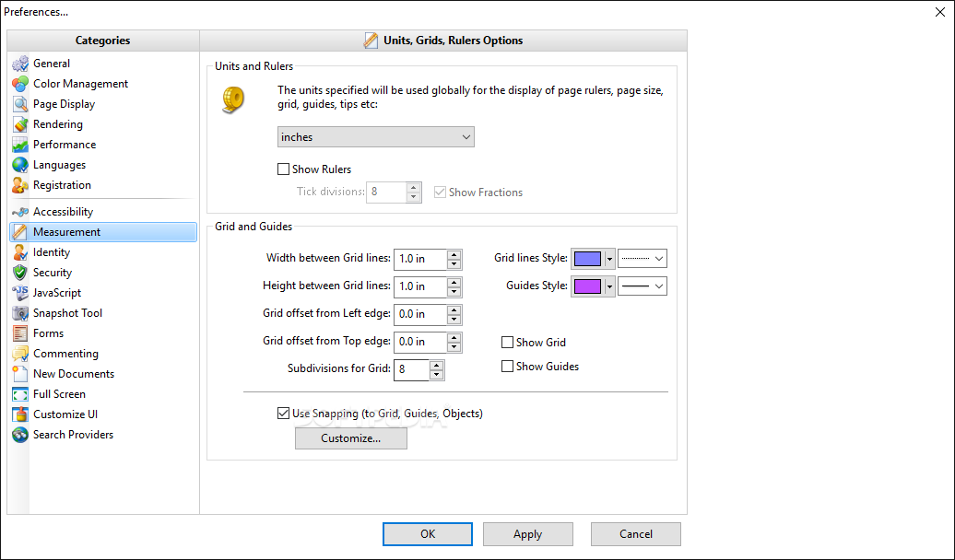Select the Search Providers category
Screen dimensions: 955x560
73,435
